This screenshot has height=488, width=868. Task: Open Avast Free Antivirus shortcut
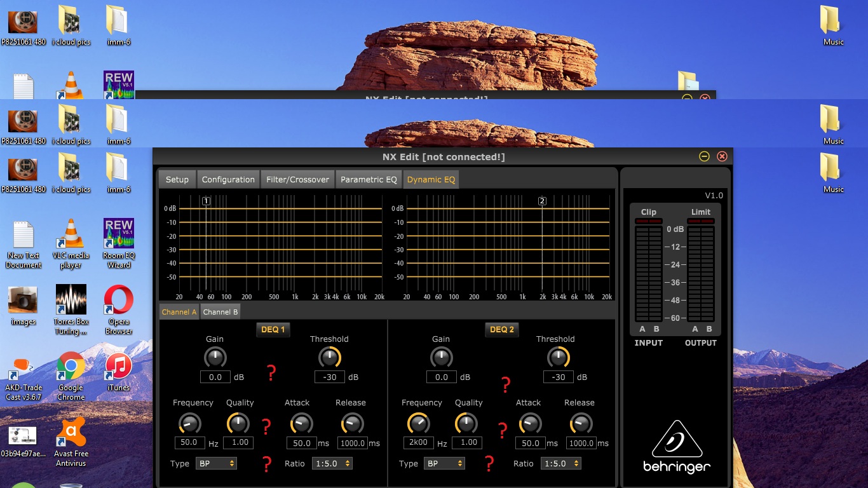click(x=71, y=442)
